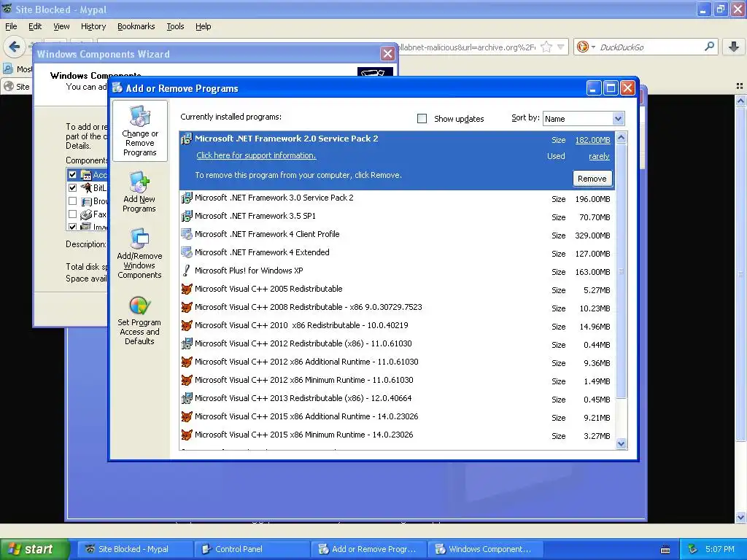Open the Edit menu in Mypal

35,26
